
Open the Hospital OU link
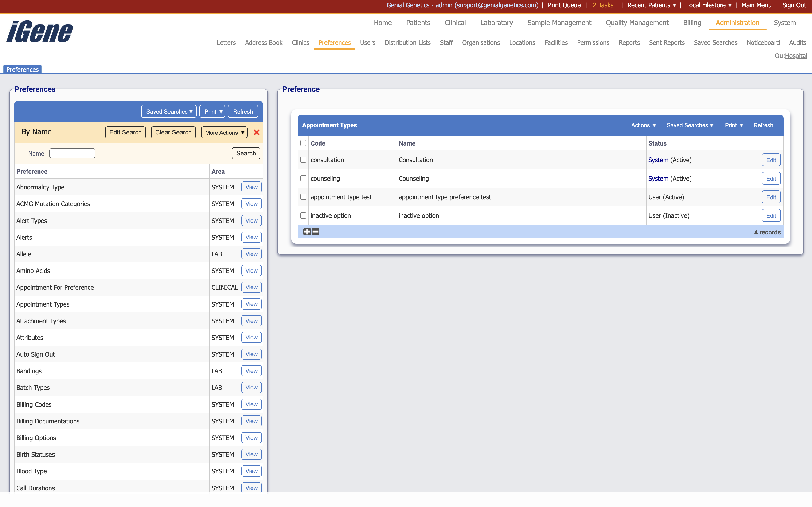click(796, 56)
